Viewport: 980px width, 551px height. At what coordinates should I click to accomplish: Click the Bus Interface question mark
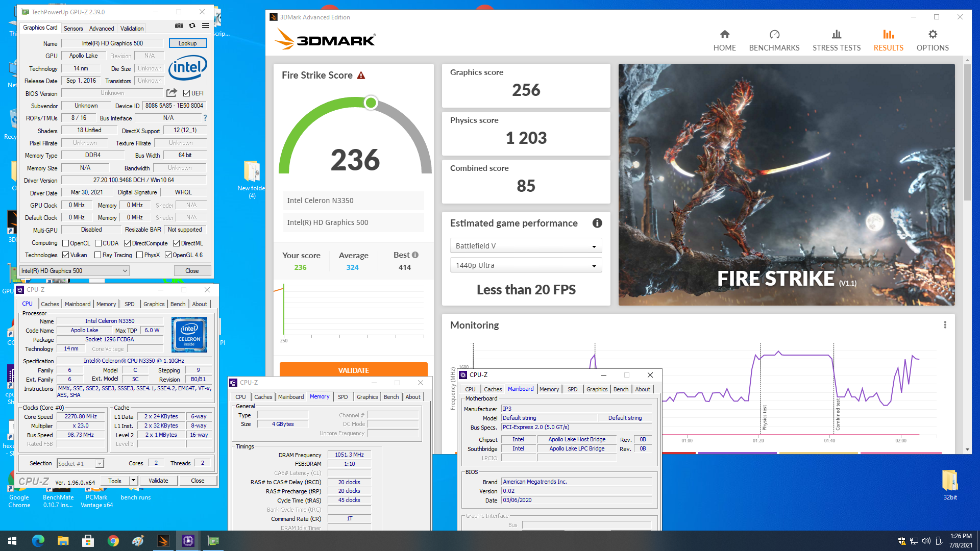(205, 118)
